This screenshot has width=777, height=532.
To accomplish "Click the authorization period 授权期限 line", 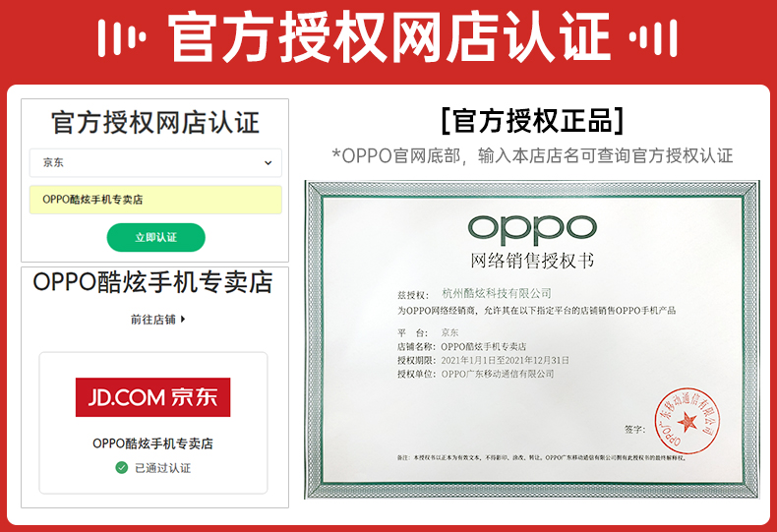I will 483,360.
